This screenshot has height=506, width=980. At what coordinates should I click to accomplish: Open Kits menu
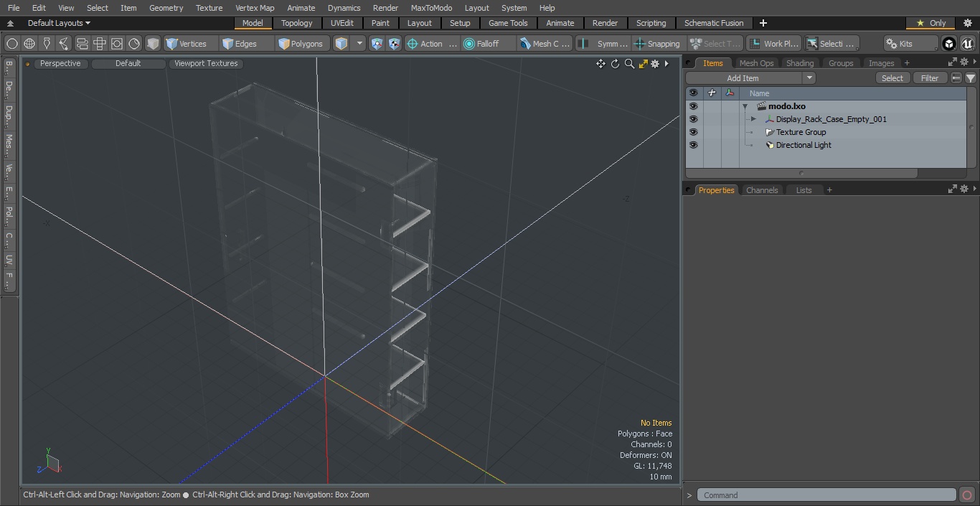click(x=910, y=44)
